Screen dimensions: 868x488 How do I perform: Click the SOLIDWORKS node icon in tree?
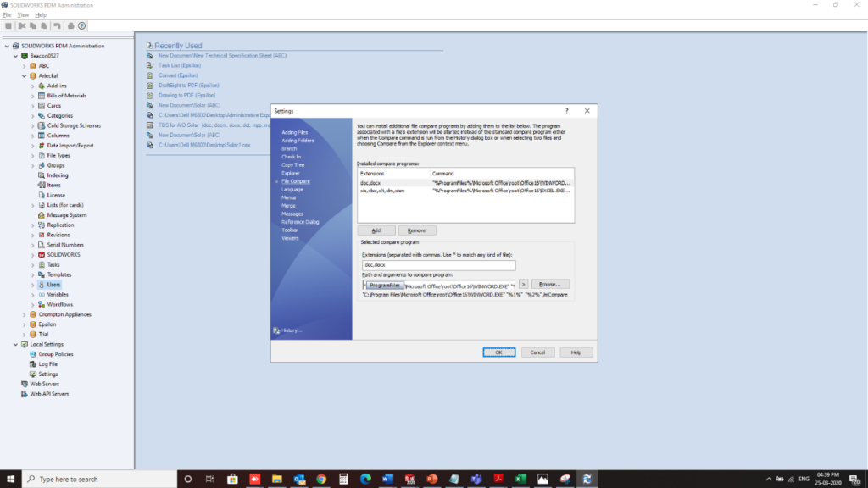pos(42,255)
